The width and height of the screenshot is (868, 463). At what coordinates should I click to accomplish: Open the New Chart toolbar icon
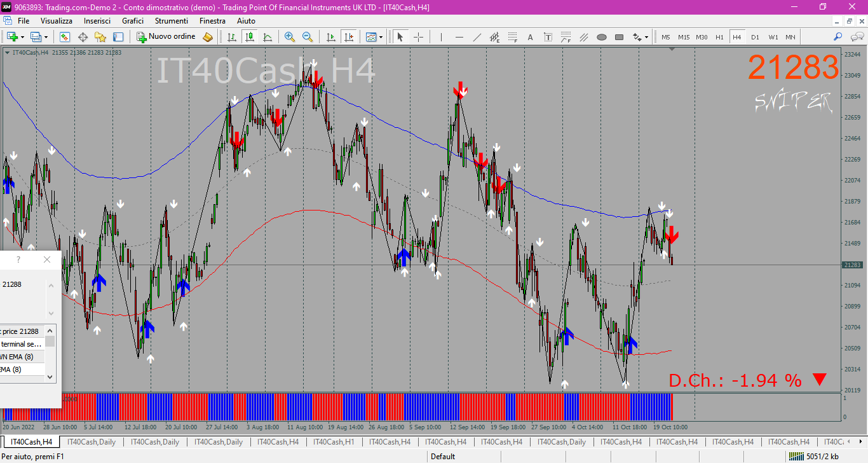coord(12,37)
